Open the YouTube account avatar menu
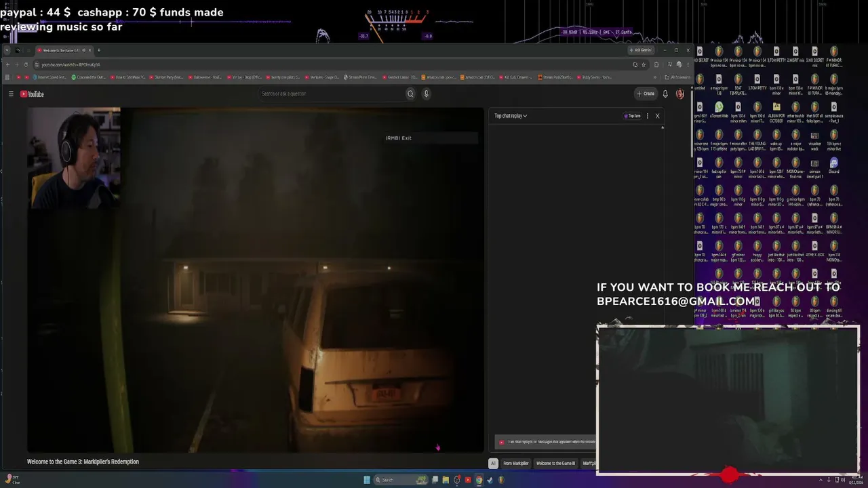The image size is (868, 488). click(679, 94)
